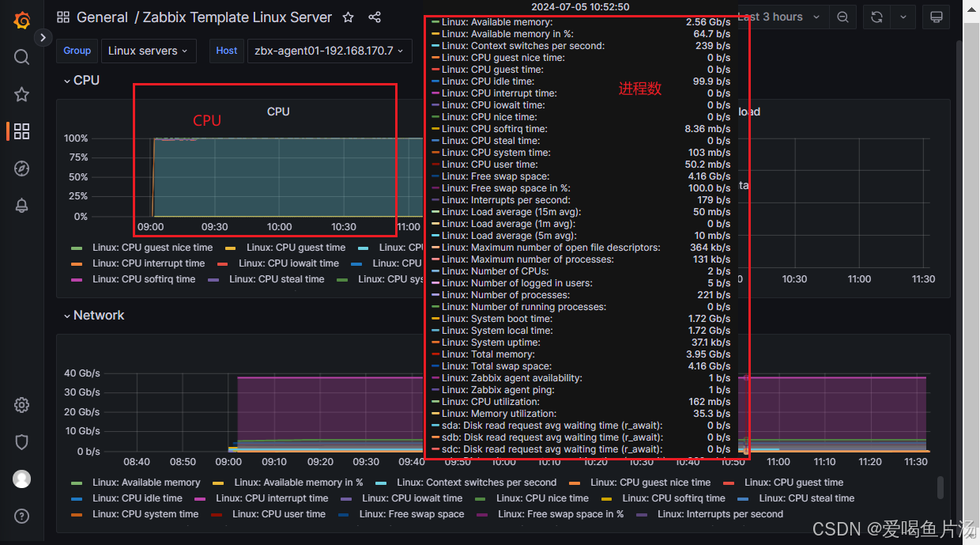Refresh the dashboard
This screenshot has height=545, width=980.
(876, 17)
